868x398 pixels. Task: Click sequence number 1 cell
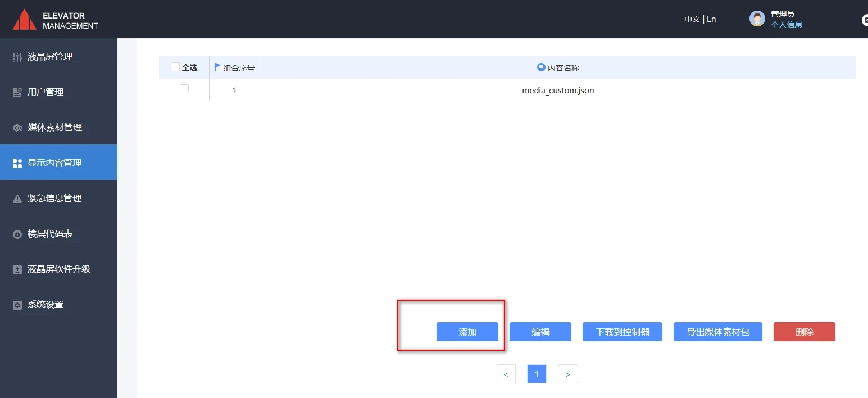point(234,90)
